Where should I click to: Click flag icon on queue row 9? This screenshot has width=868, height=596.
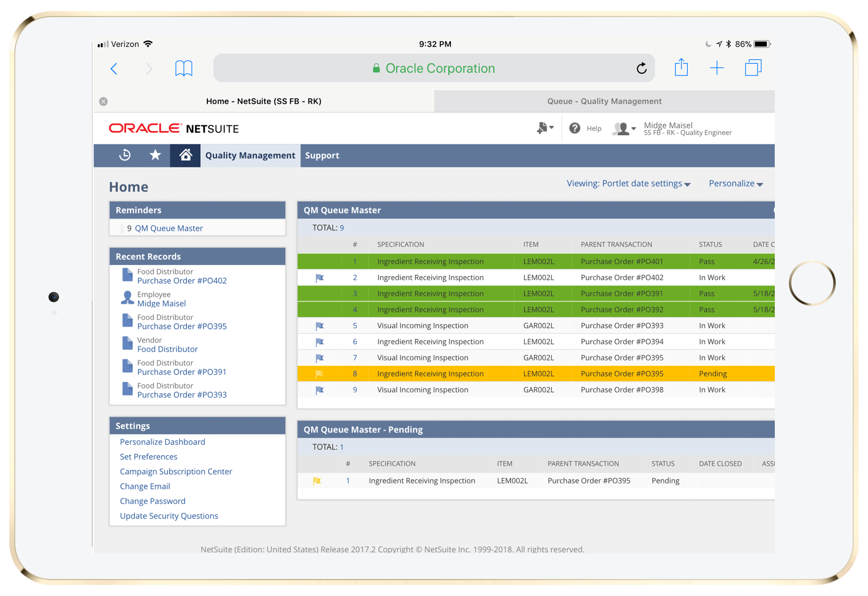(319, 390)
